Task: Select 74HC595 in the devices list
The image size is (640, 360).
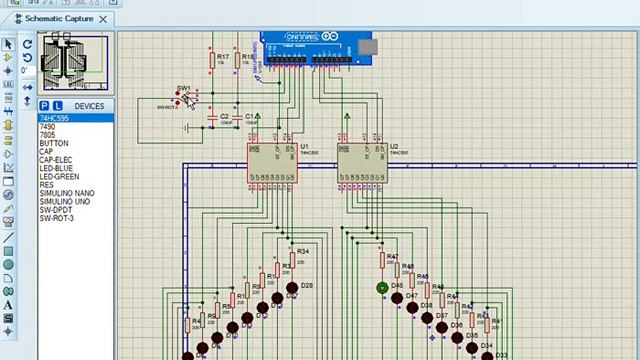Action: coord(76,118)
